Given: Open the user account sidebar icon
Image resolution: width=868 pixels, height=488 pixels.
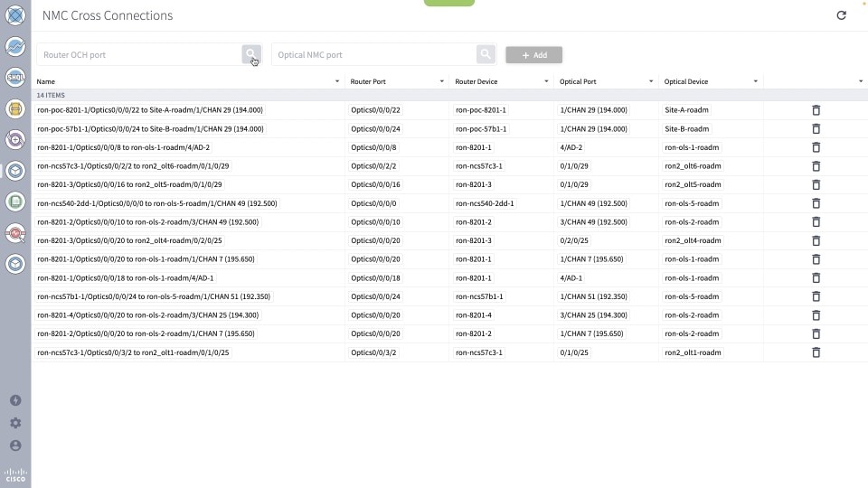Looking at the screenshot, I should (15, 446).
